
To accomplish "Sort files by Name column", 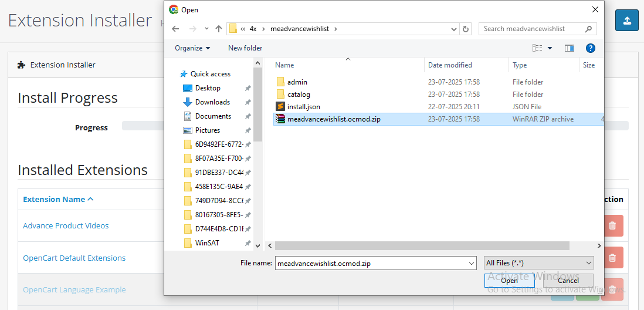I will tap(284, 65).
